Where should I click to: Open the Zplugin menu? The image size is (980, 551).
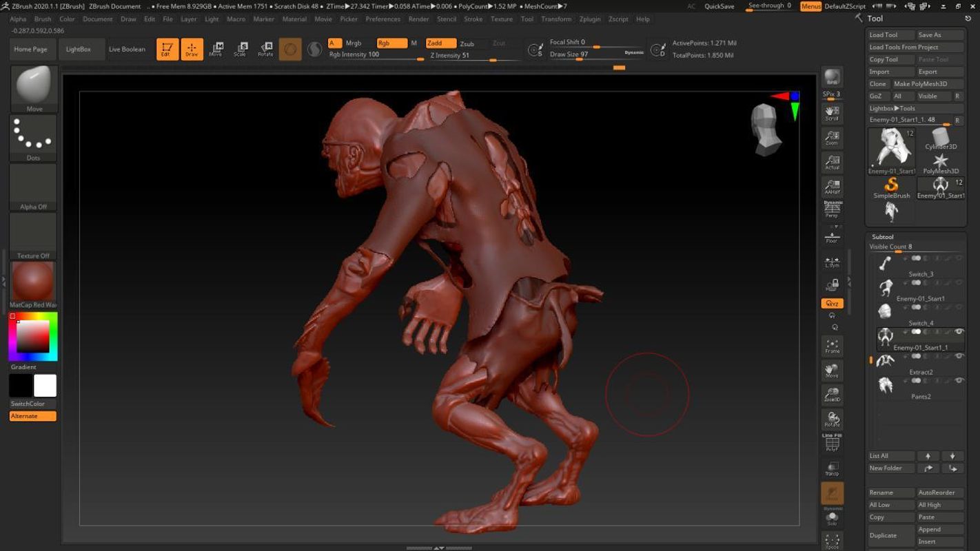(x=590, y=19)
